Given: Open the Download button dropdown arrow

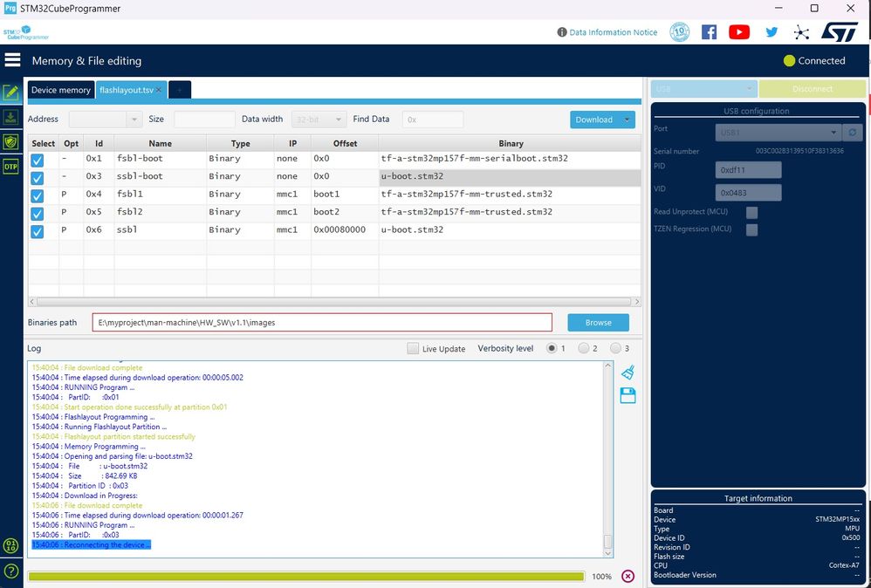Looking at the screenshot, I should pyautogui.click(x=626, y=120).
